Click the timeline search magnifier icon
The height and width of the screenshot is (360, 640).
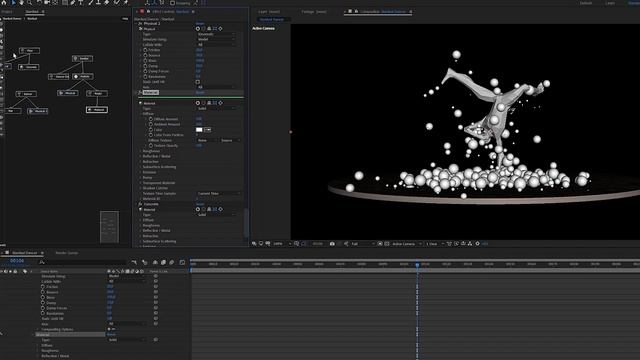click(x=42, y=262)
